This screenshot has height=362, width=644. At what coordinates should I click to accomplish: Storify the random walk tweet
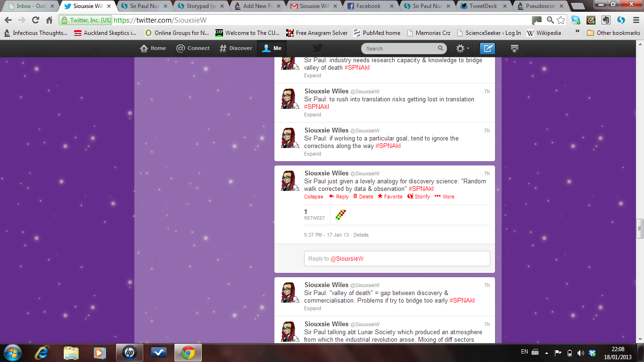[x=419, y=197]
